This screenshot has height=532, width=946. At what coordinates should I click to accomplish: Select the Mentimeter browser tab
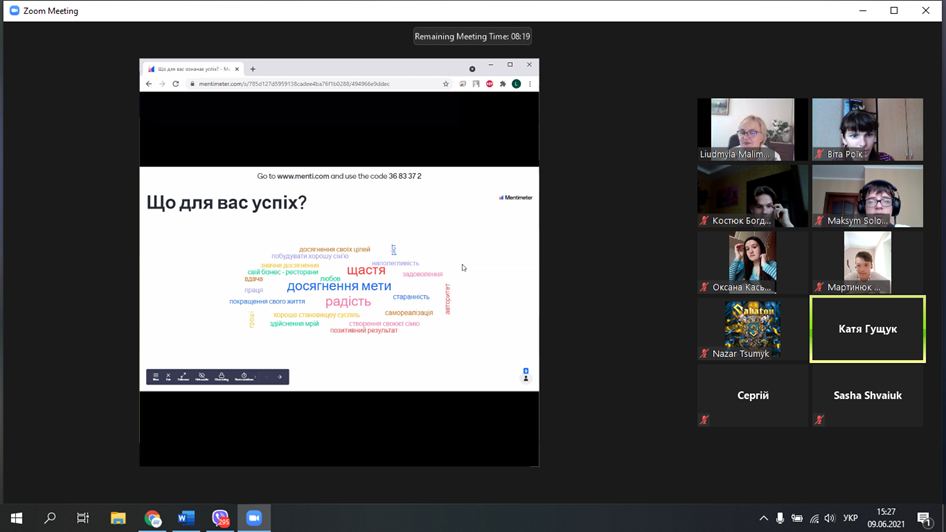[193, 69]
